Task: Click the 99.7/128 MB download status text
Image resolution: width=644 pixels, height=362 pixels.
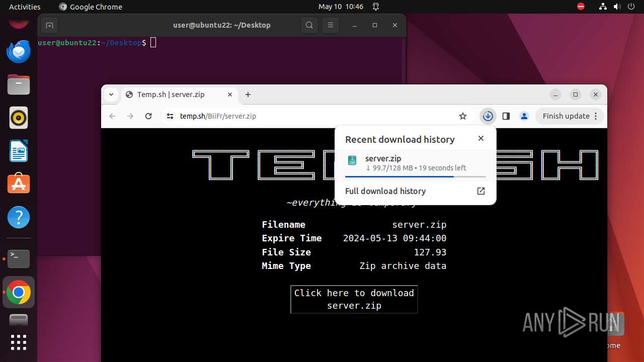Action: click(416, 168)
